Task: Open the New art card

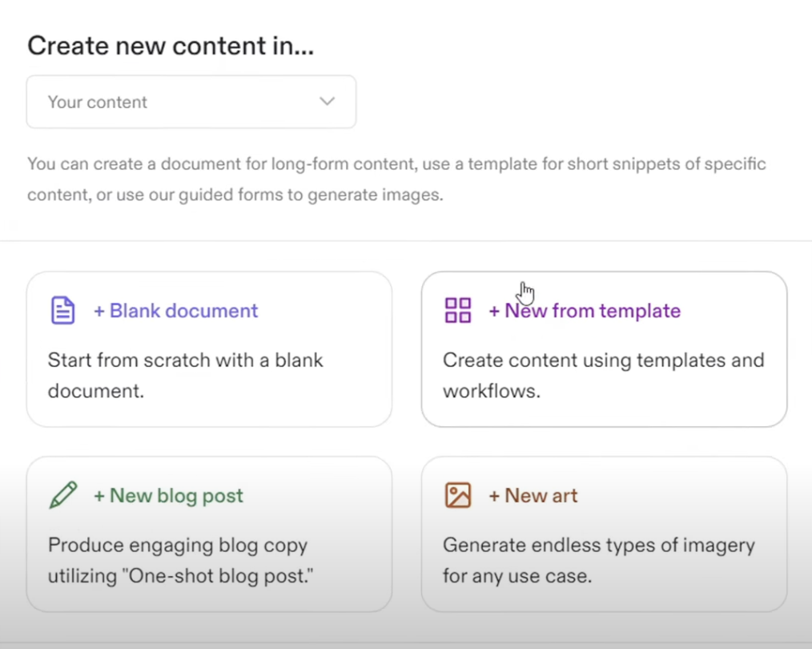Action: pyautogui.click(x=604, y=534)
